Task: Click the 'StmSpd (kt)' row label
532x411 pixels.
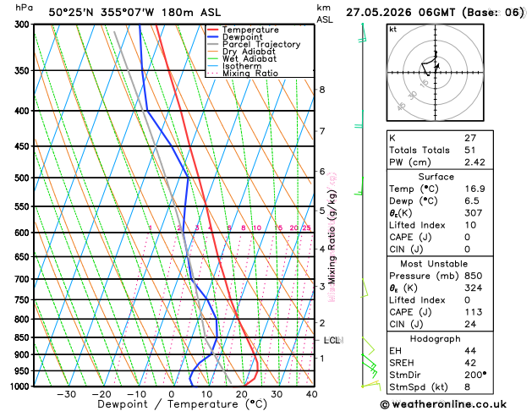Action: pos(419,387)
